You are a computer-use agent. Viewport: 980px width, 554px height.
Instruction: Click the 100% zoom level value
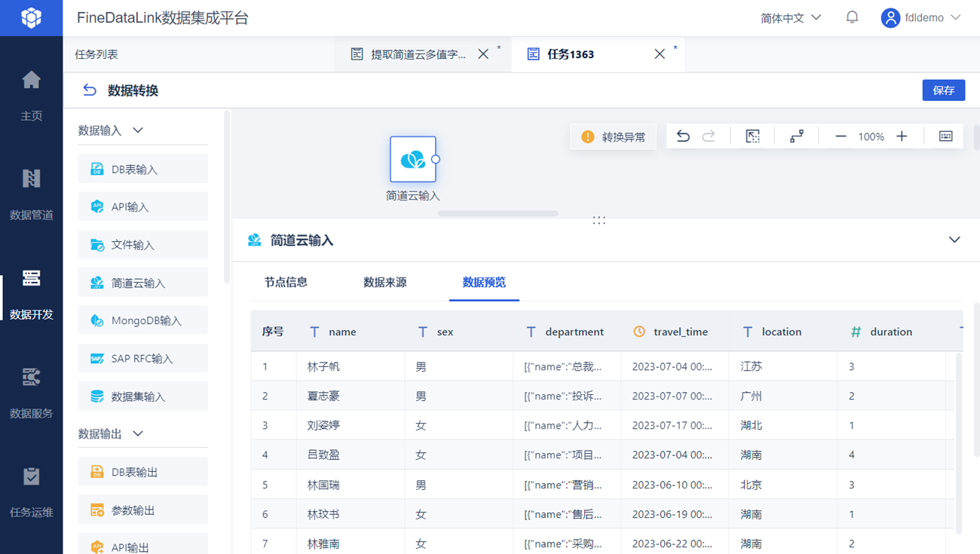871,136
